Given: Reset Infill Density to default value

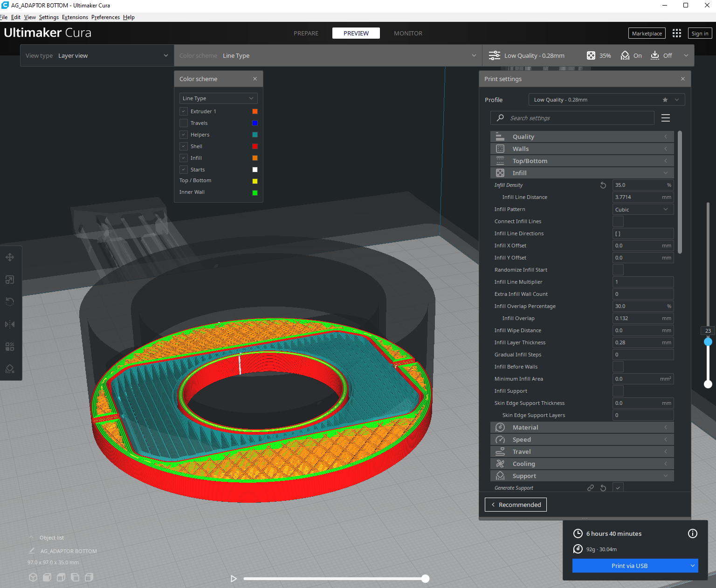Looking at the screenshot, I should (603, 185).
